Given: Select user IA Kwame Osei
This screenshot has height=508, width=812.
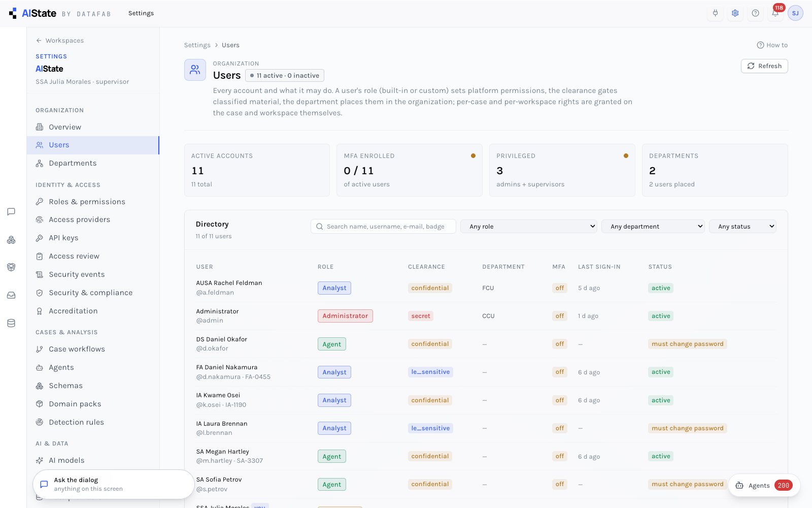Looking at the screenshot, I should pyautogui.click(x=218, y=395).
